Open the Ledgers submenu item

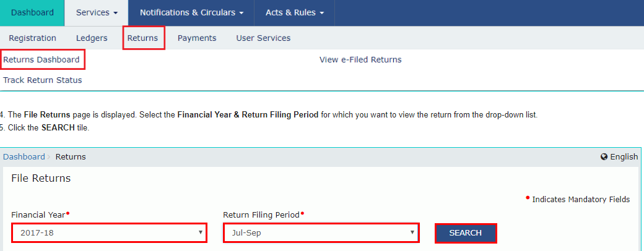pos(92,38)
